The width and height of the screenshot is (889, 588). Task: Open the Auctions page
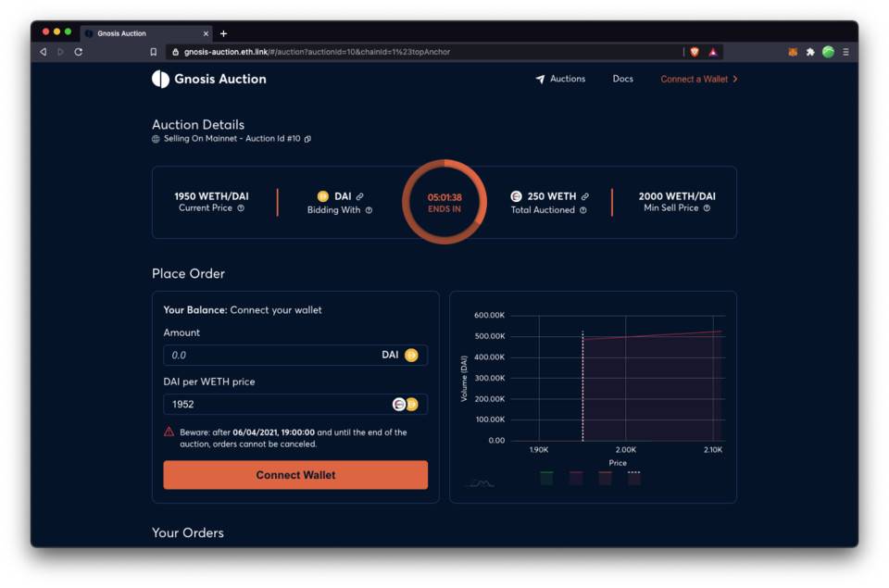coord(560,79)
